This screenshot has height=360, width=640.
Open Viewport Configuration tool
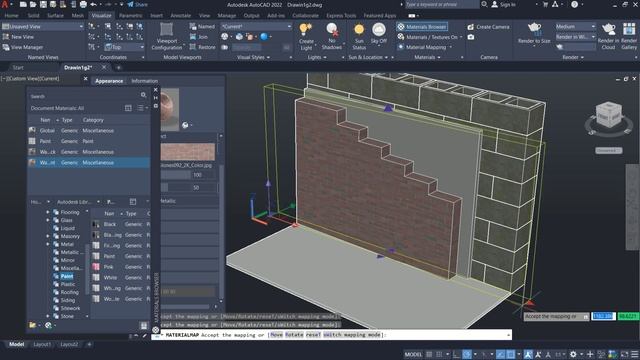click(167, 36)
